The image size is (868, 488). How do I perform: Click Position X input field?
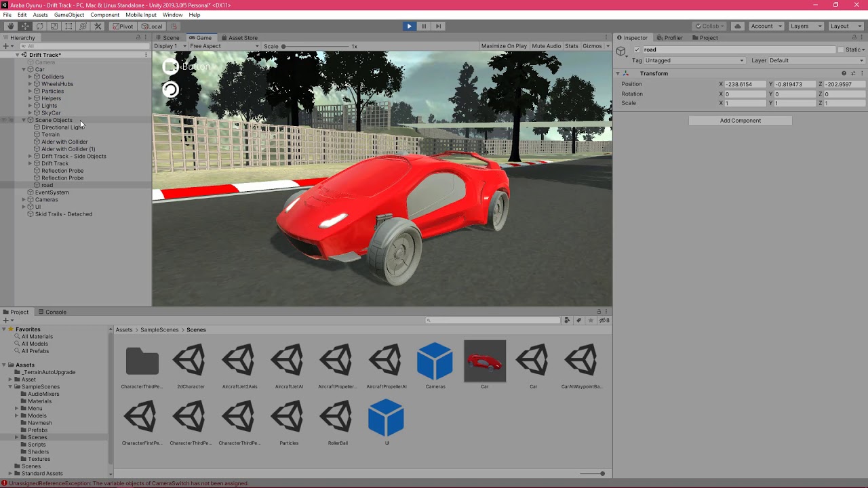(x=745, y=84)
